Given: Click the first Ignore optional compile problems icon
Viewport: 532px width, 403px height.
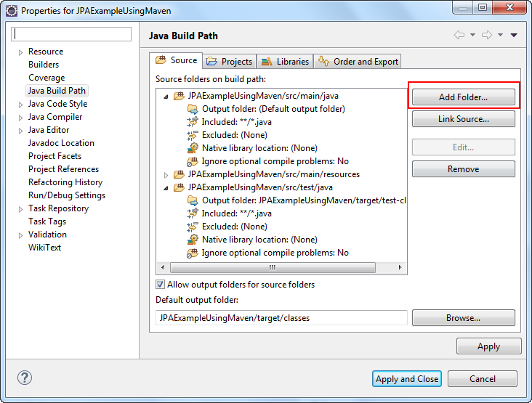Looking at the screenshot, I should point(193,161).
